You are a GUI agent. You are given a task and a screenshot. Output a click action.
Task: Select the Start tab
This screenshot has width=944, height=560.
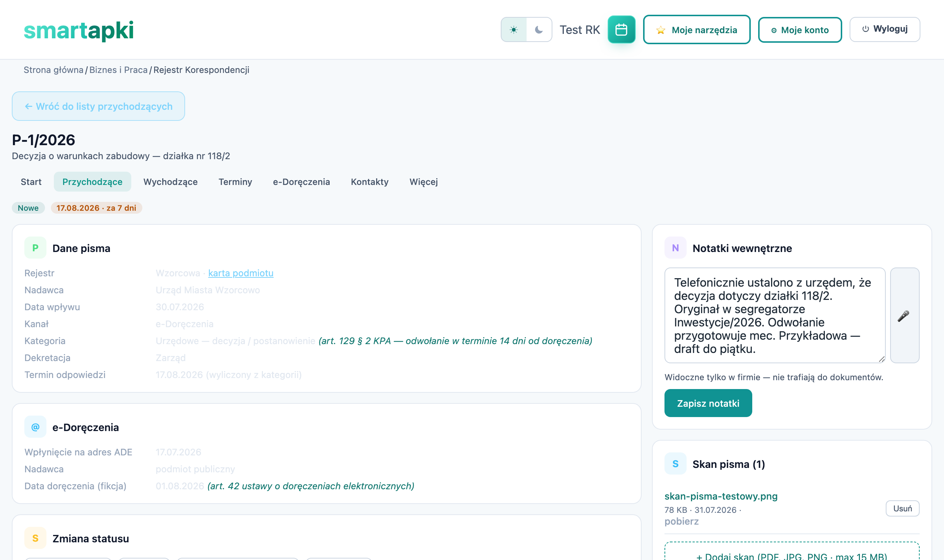click(31, 182)
